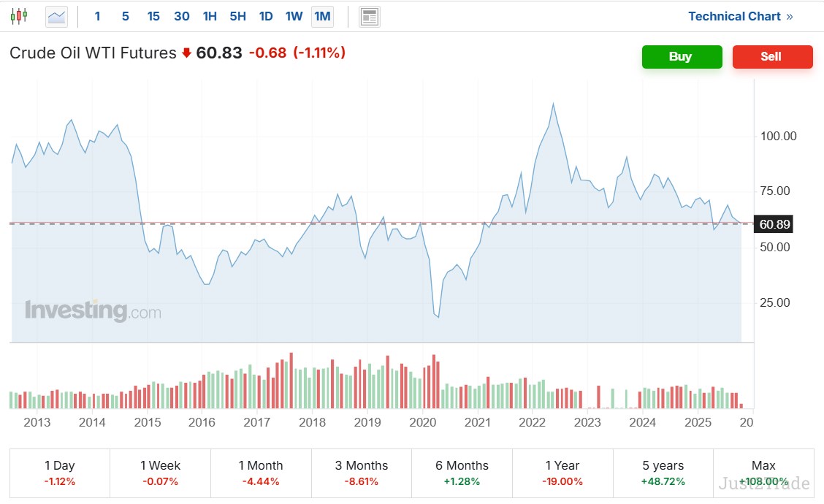Viewport: 824px width, 504px height.
Task: Select the 1 Month performance tab
Action: (261, 473)
